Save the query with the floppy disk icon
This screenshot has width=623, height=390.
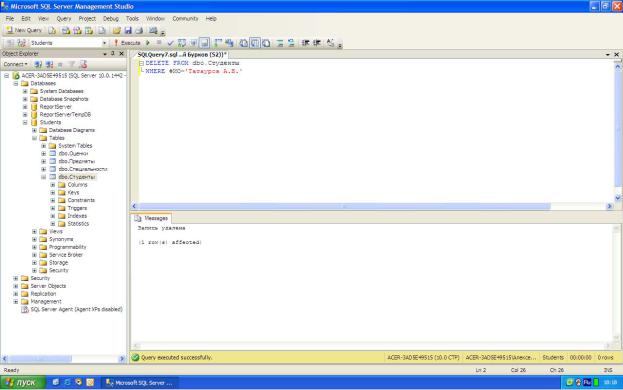click(128, 31)
